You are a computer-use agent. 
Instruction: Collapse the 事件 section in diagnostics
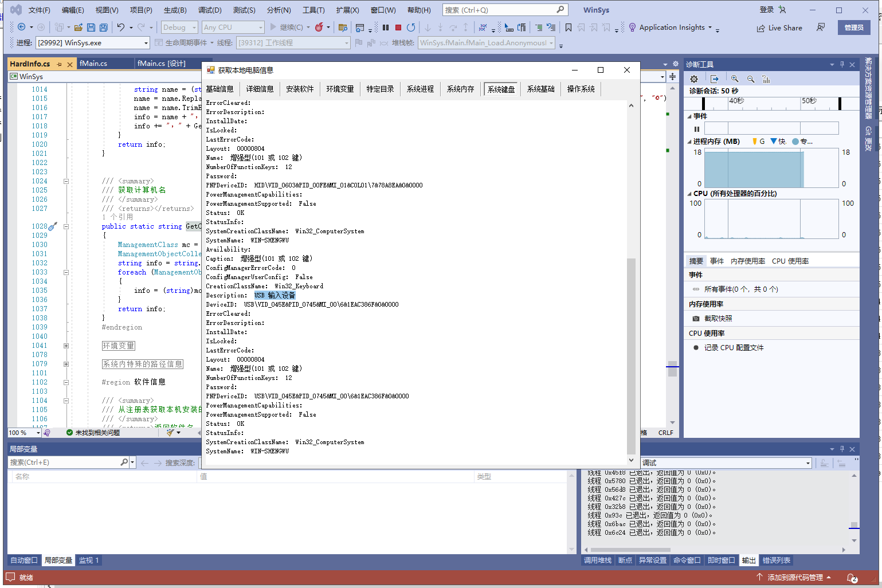pyautogui.click(x=689, y=116)
